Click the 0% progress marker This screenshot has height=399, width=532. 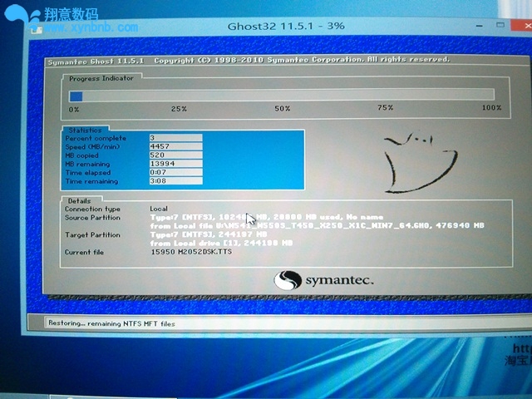74,110
